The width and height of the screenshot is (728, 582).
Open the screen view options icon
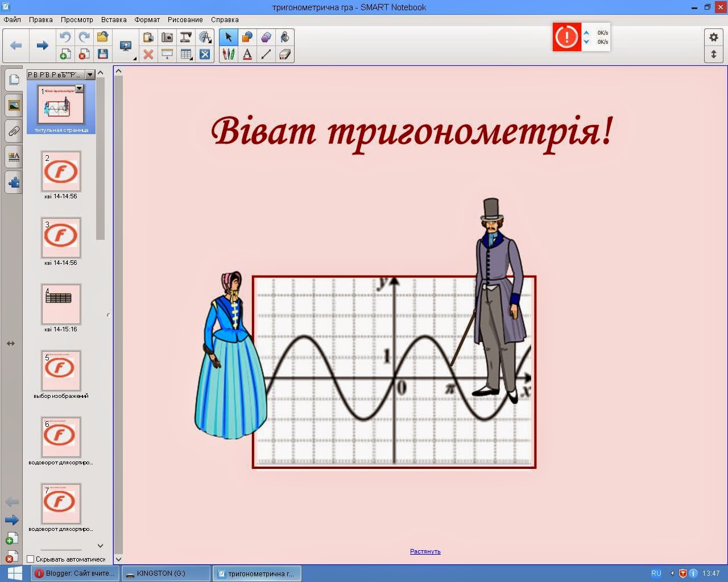[x=126, y=46]
